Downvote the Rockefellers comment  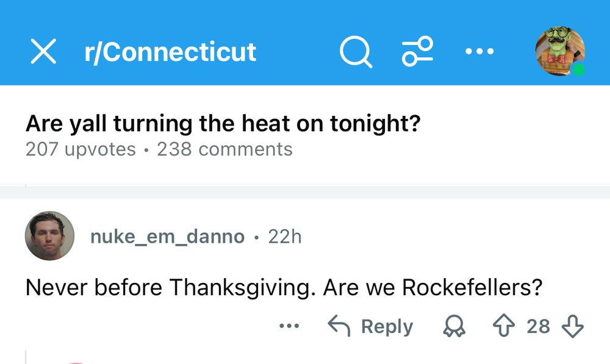coord(572,326)
